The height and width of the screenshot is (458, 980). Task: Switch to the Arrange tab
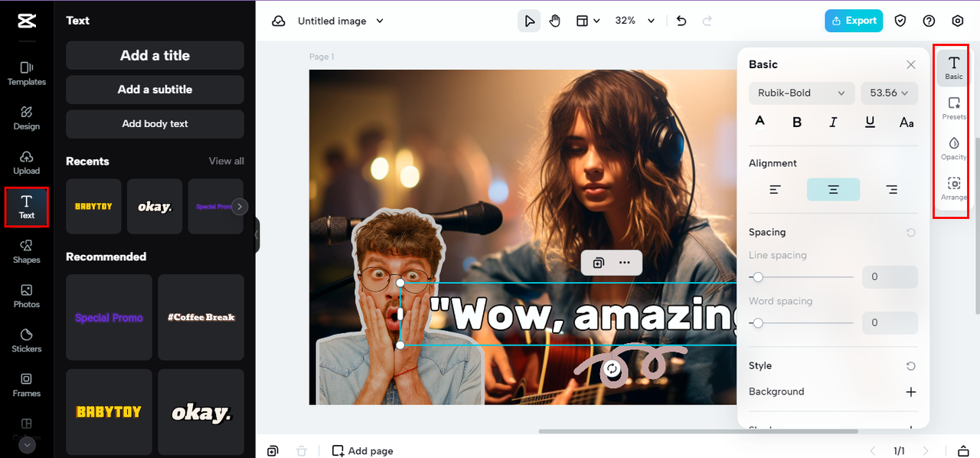coord(954,188)
